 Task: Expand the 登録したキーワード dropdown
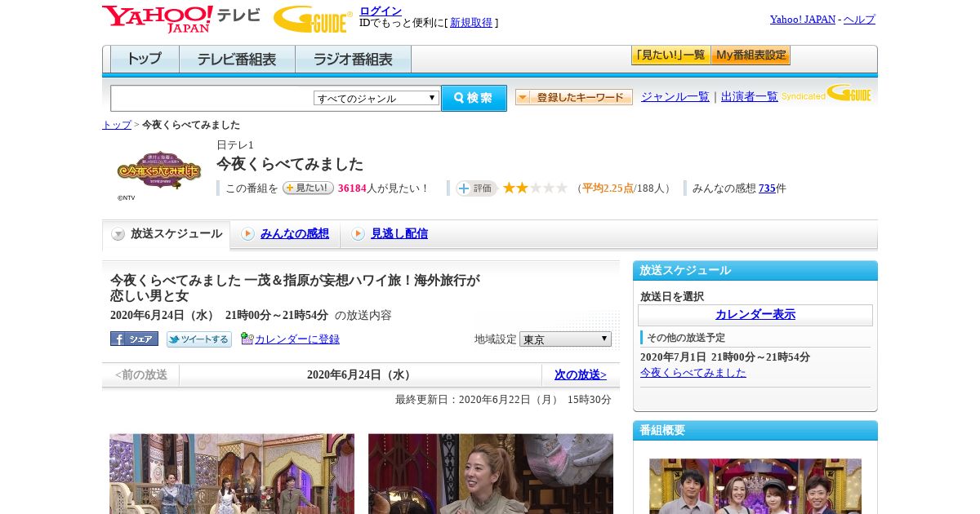coord(573,97)
